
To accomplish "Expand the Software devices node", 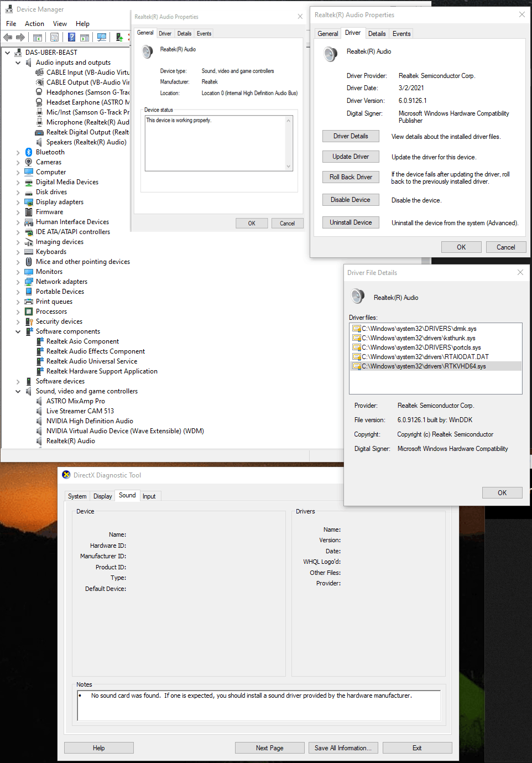I will 18,381.
